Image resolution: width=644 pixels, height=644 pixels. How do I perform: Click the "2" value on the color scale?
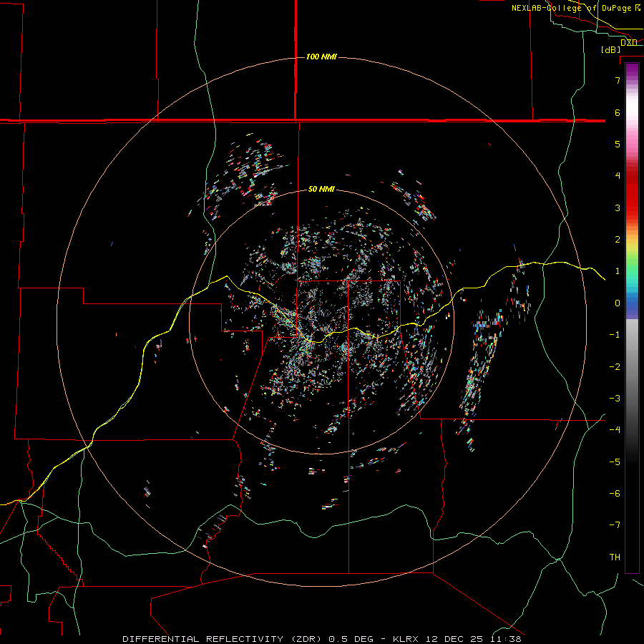618,240
